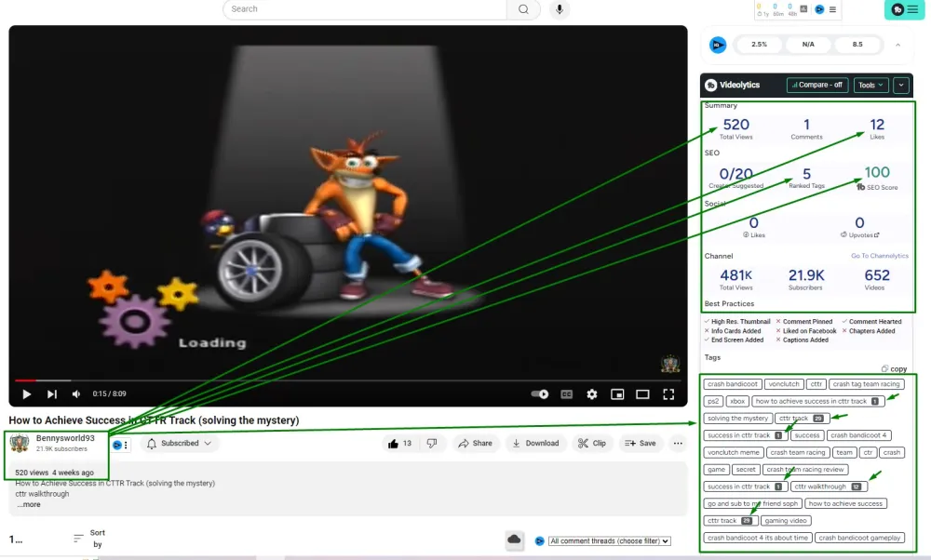Save the video to a playlist
Screen dimensions: 931x560
(641, 444)
